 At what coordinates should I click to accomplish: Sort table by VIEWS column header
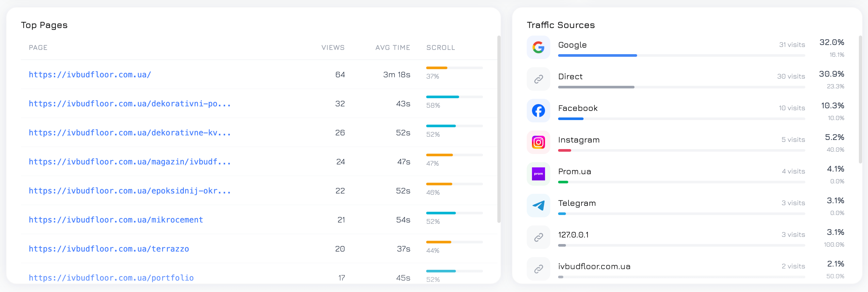pyautogui.click(x=333, y=48)
